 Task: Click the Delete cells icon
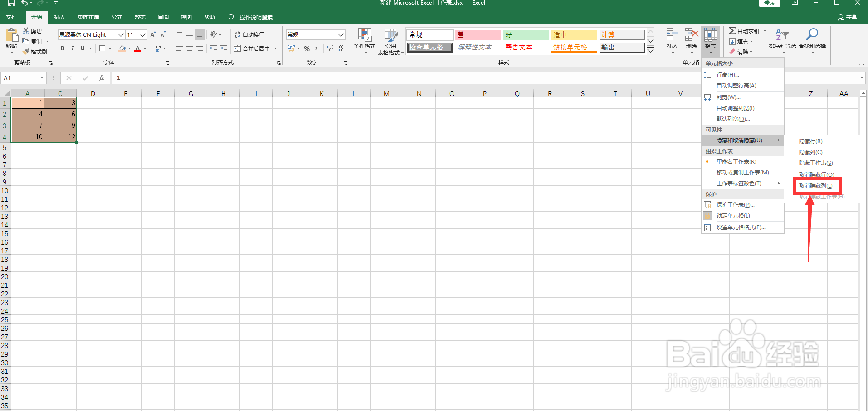(x=691, y=35)
